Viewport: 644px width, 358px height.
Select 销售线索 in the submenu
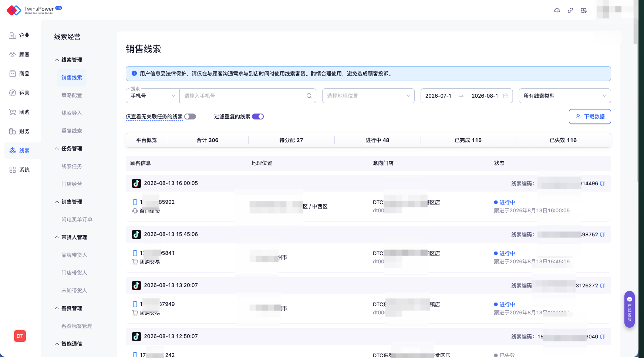tap(72, 78)
